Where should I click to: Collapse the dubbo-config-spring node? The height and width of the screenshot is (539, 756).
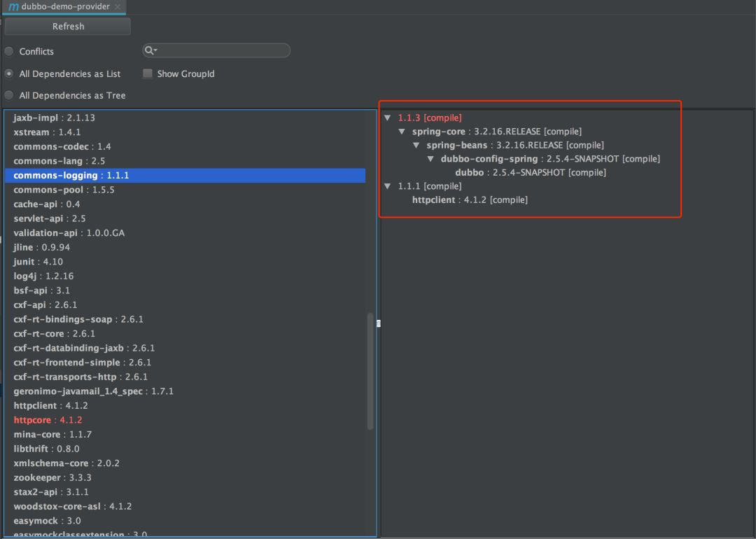click(430, 159)
